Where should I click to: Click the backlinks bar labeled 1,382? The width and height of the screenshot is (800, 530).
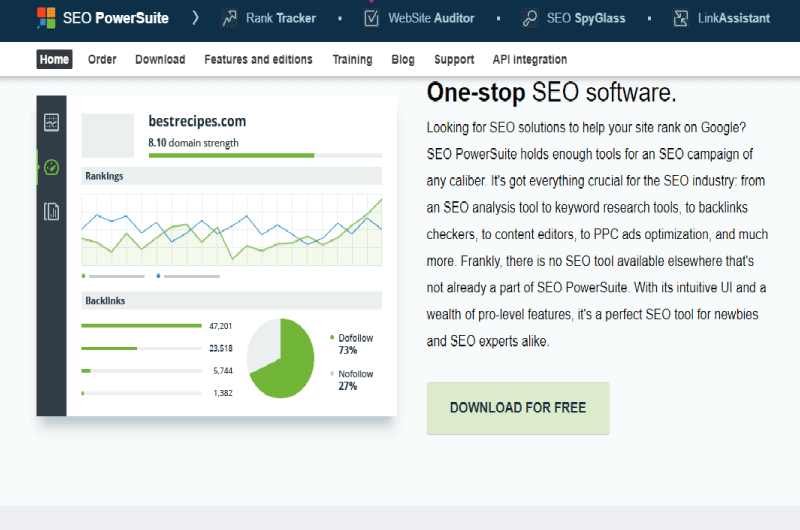coord(141,393)
